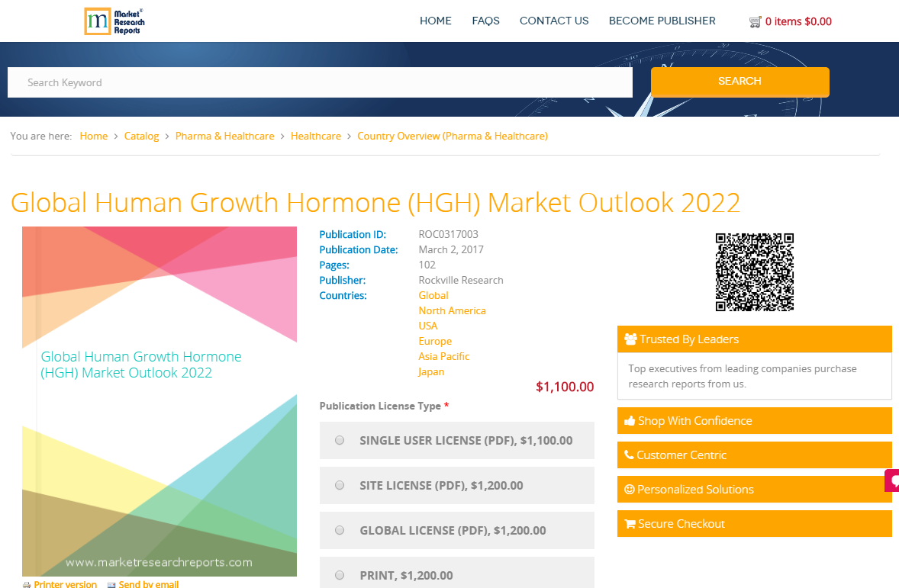The width and height of the screenshot is (899, 588).
Task: Select the Print license radio button
Action: (340, 575)
